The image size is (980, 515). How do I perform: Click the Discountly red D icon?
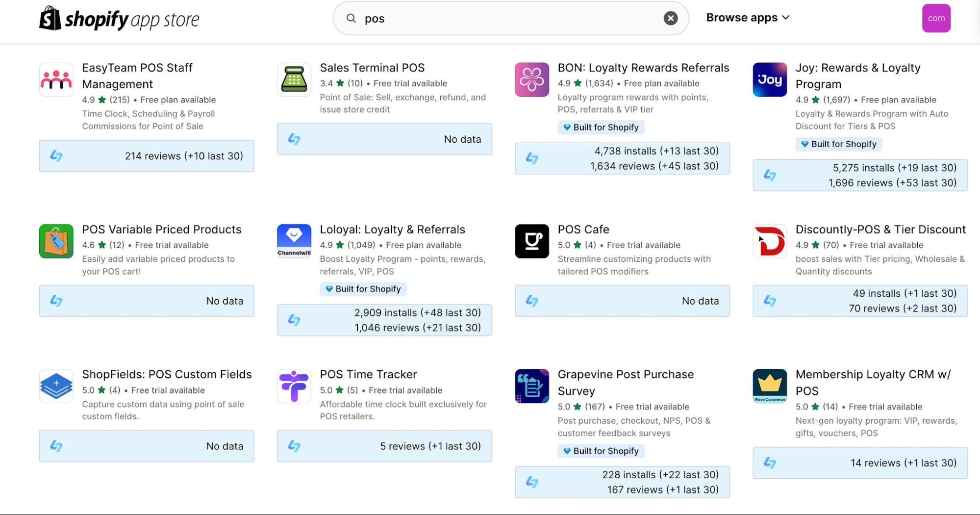point(770,241)
